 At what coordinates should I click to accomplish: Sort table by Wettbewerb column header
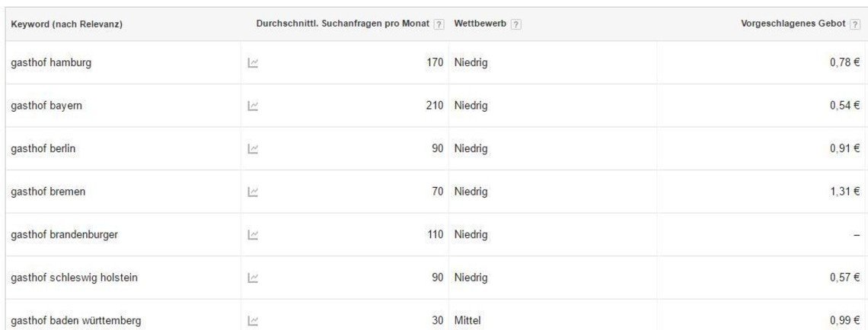pyautogui.click(x=480, y=24)
